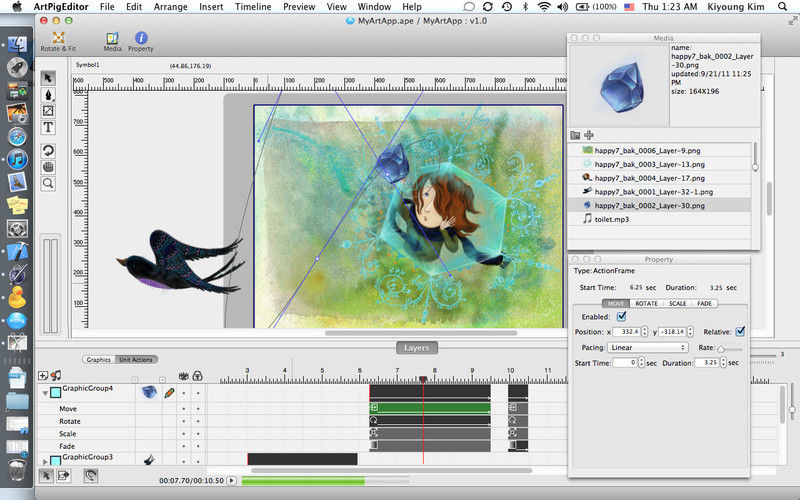Select the Hand pan tool
The width and height of the screenshot is (800, 500).
click(48, 167)
